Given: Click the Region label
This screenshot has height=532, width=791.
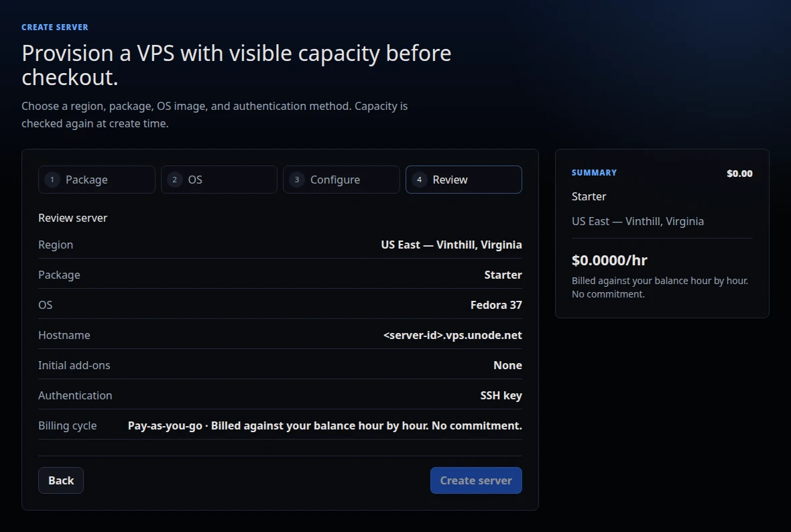Looking at the screenshot, I should coord(56,245).
